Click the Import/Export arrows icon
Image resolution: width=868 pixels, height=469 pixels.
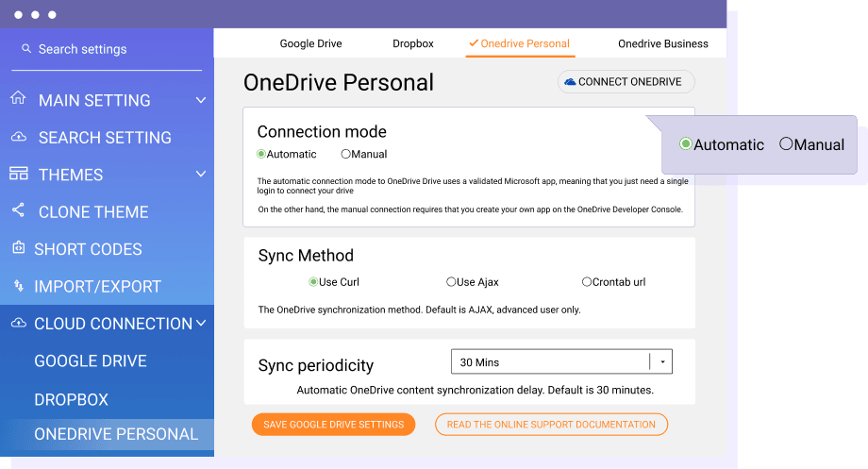coord(18,286)
